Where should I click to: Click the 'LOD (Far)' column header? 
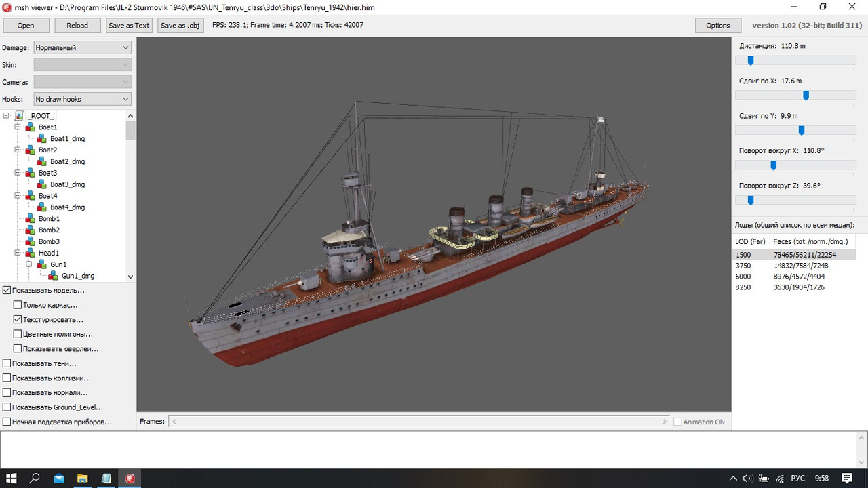click(751, 241)
